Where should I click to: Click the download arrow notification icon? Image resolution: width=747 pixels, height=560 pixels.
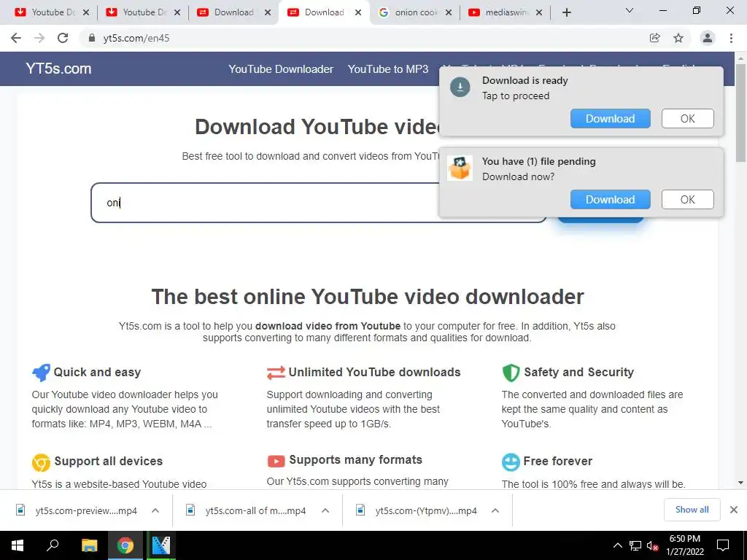click(x=460, y=87)
